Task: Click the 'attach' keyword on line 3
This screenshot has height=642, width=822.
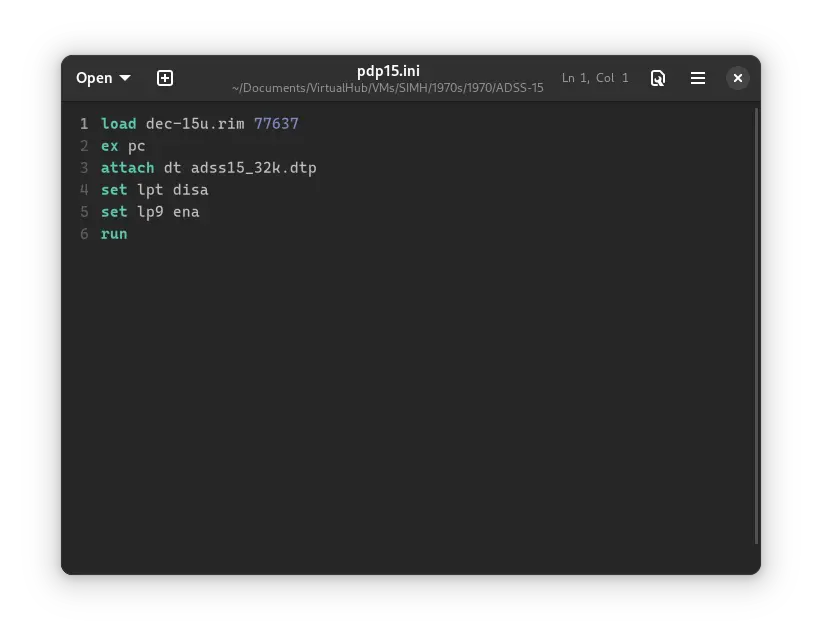Action: [x=127, y=168]
